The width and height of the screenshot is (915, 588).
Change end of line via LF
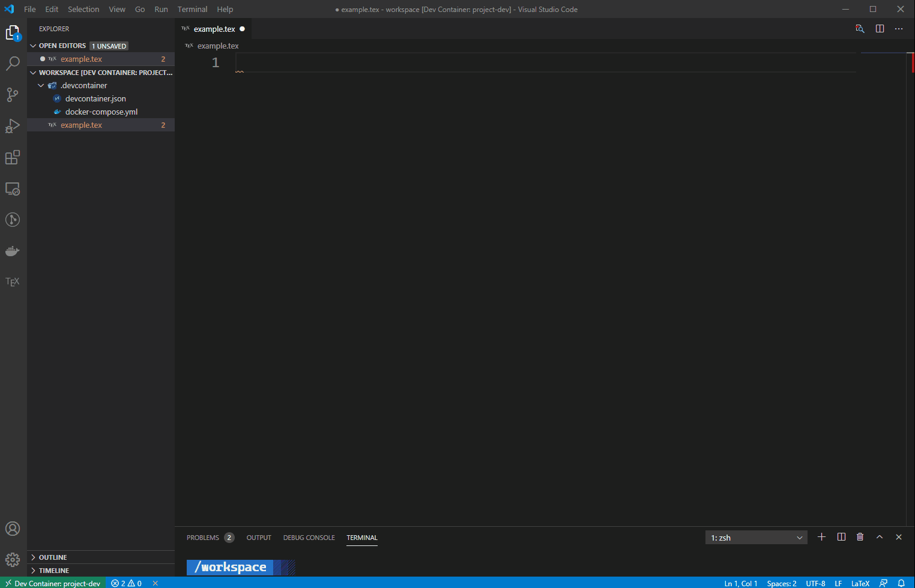coord(838,583)
